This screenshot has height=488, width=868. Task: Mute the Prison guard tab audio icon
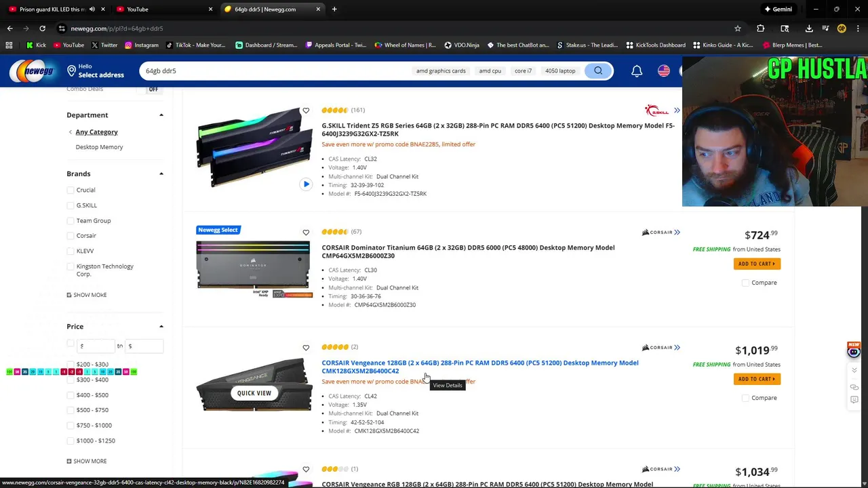[92, 9]
